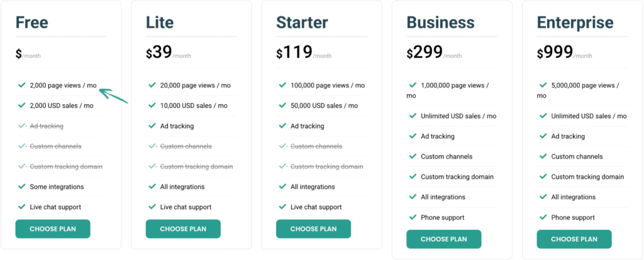
Task: Click the faded check by Starter Custom channels
Action: click(282, 146)
